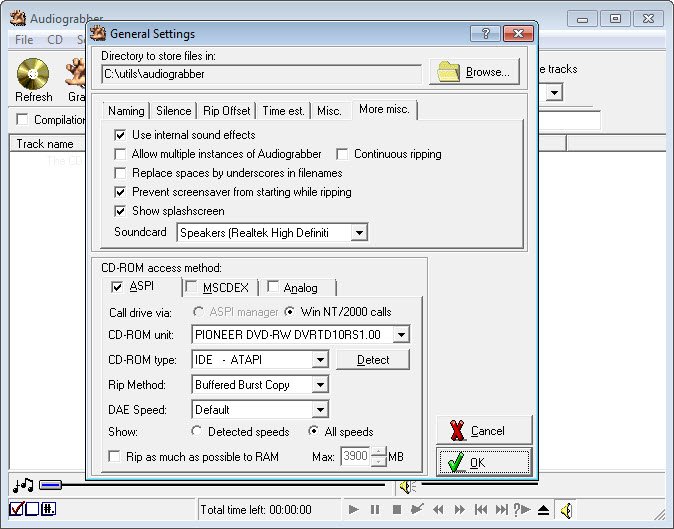Enable Replace spaces by underscores in filenames

pyautogui.click(x=120, y=173)
